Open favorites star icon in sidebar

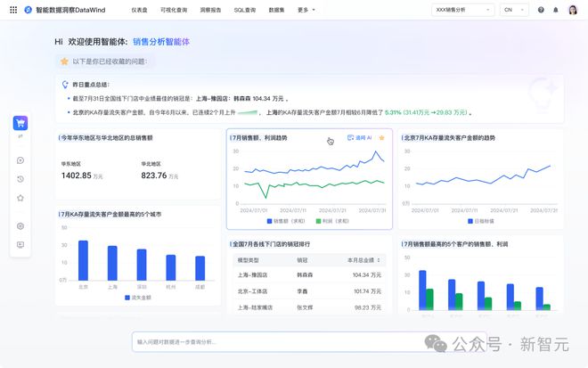point(20,198)
